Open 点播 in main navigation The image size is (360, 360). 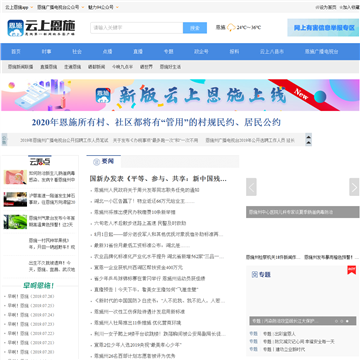[x=107, y=52]
